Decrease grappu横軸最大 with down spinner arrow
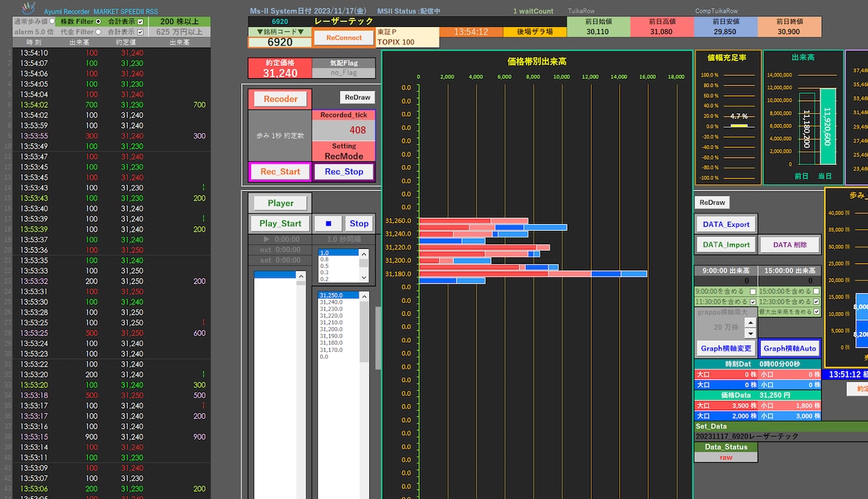The height and width of the screenshot is (499, 868). pyautogui.click(x=750, y=333)
